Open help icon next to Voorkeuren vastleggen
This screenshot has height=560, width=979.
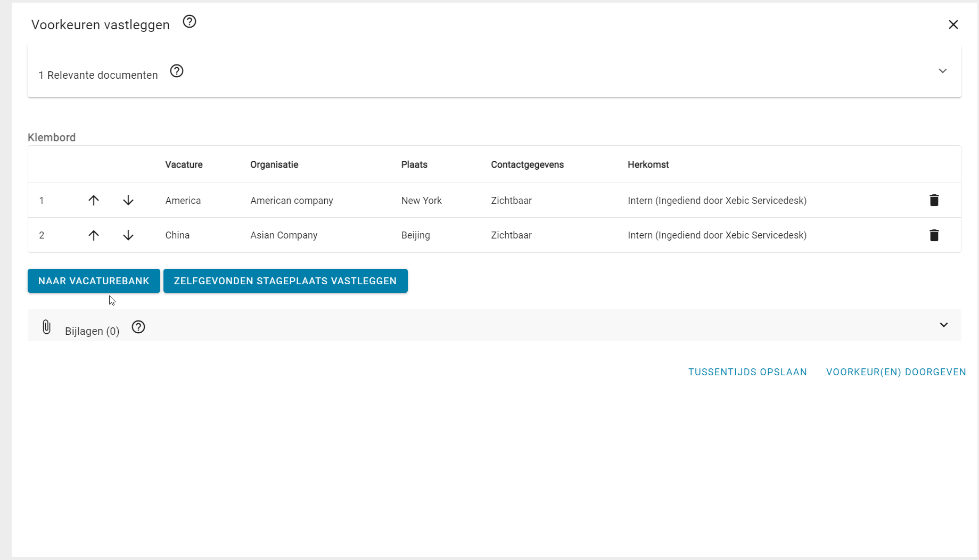click(189, 21)
